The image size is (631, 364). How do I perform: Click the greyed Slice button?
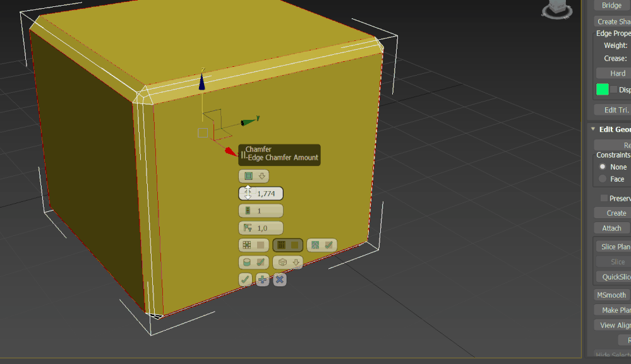613,262
